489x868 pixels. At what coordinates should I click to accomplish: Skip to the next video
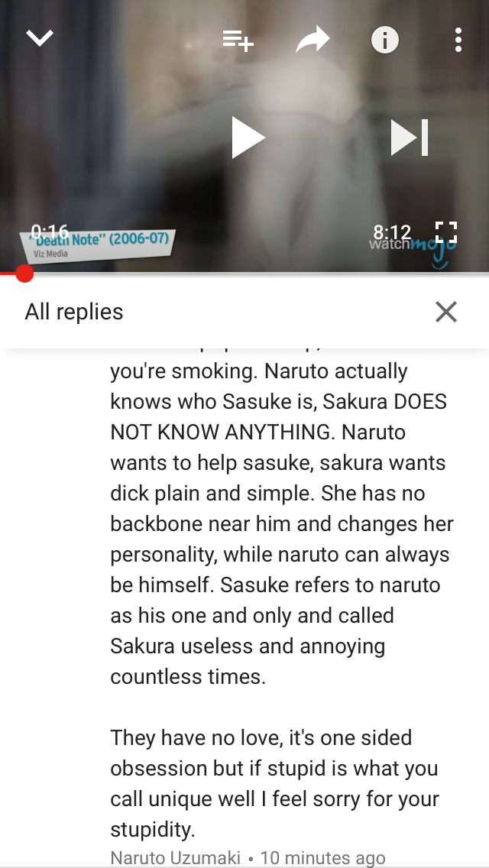[410, 138]
